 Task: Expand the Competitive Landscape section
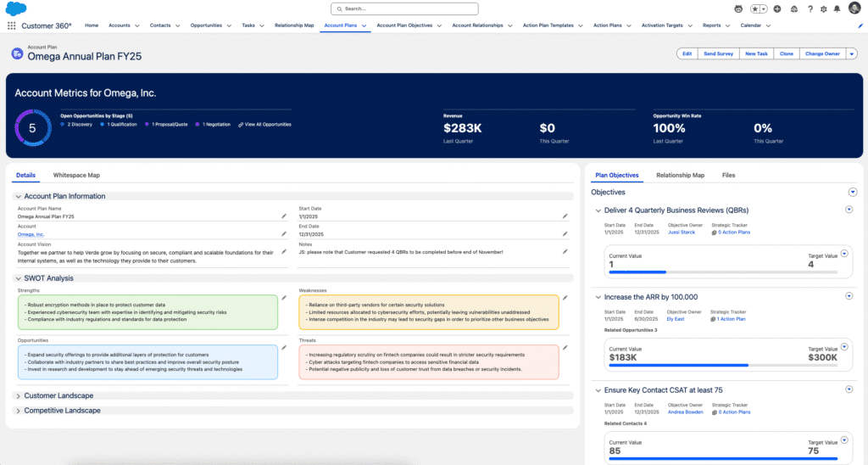coord(19,411)
